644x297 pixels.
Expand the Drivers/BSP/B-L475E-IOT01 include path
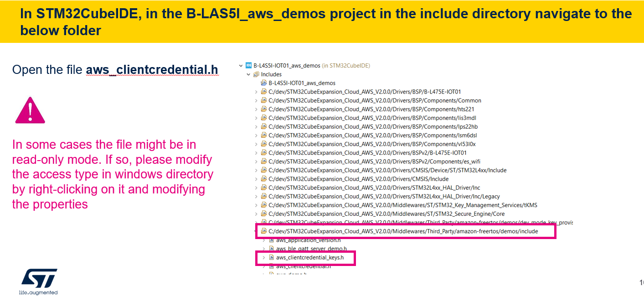(x=256, y=92)
